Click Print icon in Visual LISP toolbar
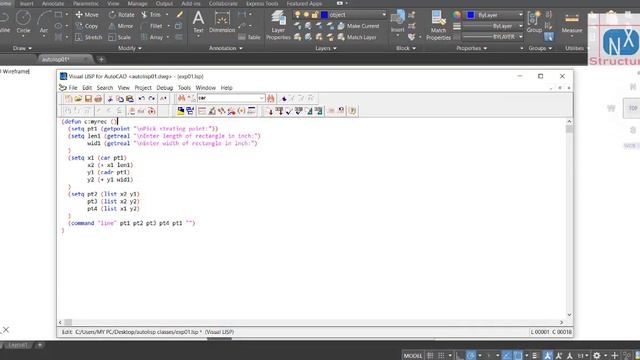Screen dimensions: 640x360 (x=98, y=99)
